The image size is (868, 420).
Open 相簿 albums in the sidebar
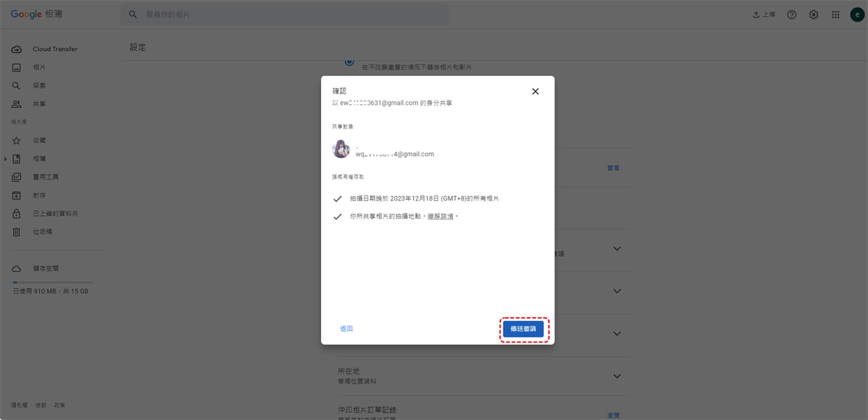point(39,159)
